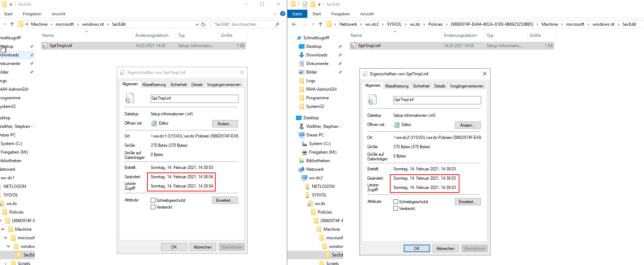The width and height of the screenshot is (644, 265).
Task: Click properties checkmark icon in right title bar
Action: [x=305, y=4]
